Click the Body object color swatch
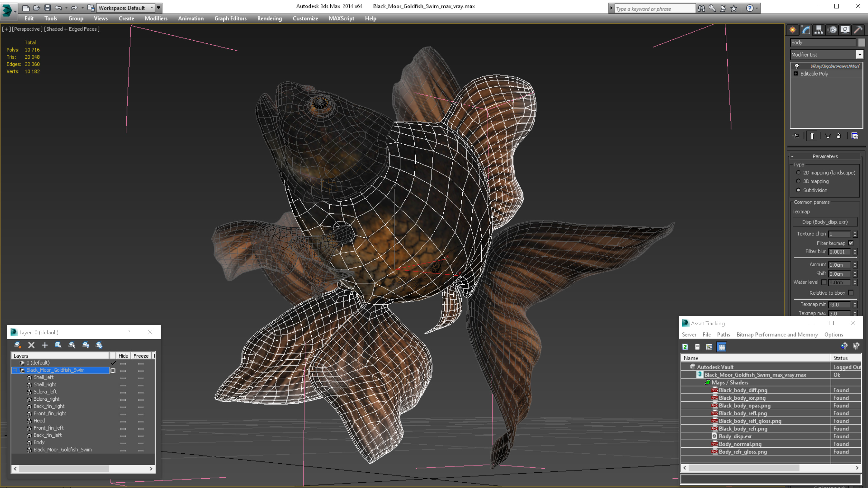Image resolution: width=868 pixels, height=488 pixels. (x=861, y=42)
